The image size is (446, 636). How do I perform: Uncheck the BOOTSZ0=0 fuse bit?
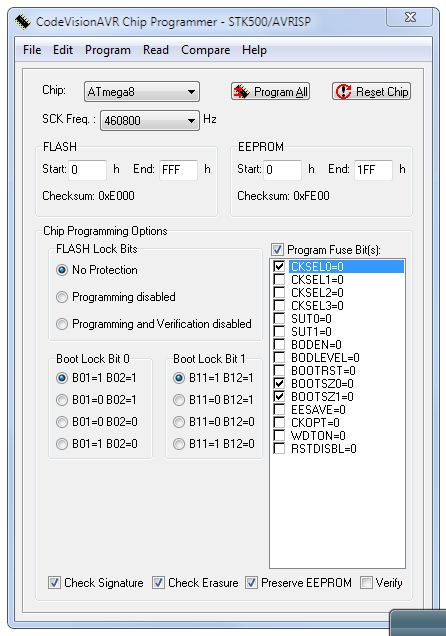(279, 383)
